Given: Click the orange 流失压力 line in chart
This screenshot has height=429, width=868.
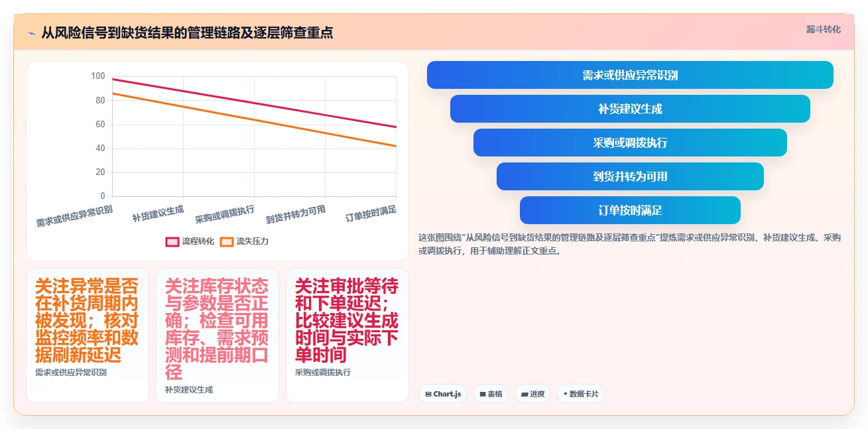Looking at the screenshot, I should pos(254,119).
